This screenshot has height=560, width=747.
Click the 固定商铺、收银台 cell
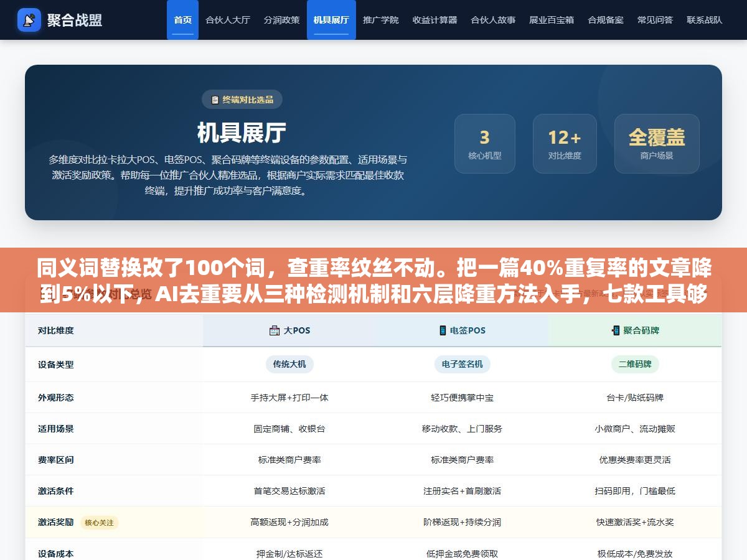click(x=289, y=429)
